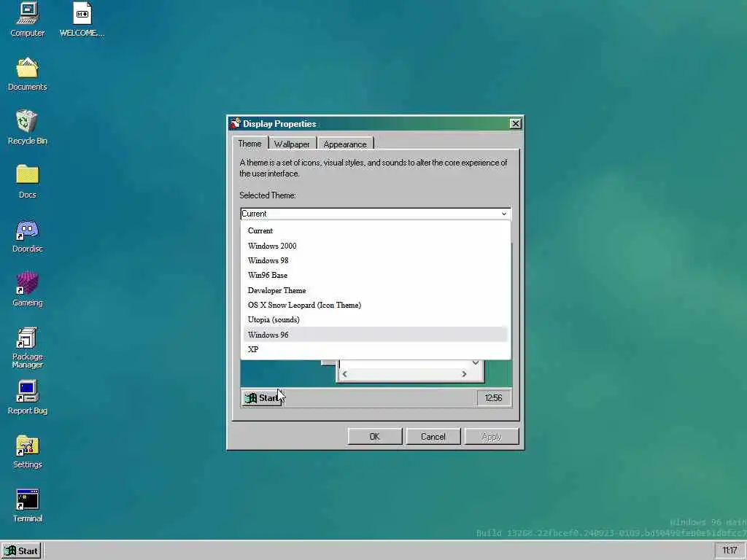Click the taskbar clock showing 11:17

[x=729, y=551]
